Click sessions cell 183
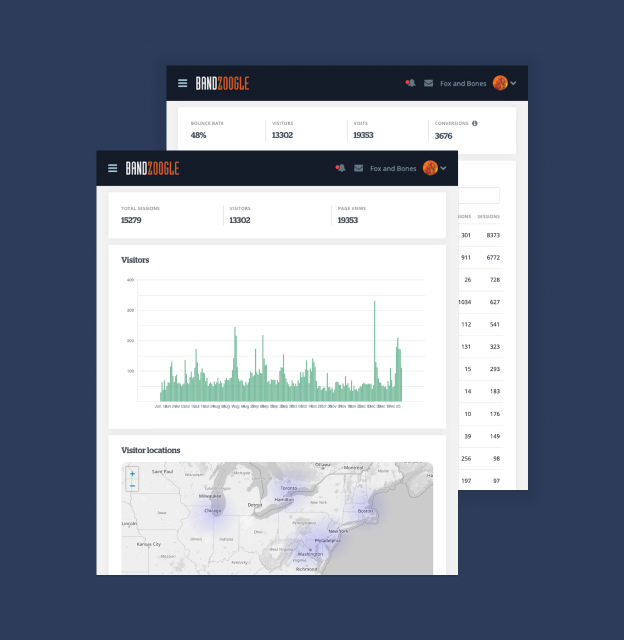The width and height of the screenshot is (624, 640). coord(495,391)
